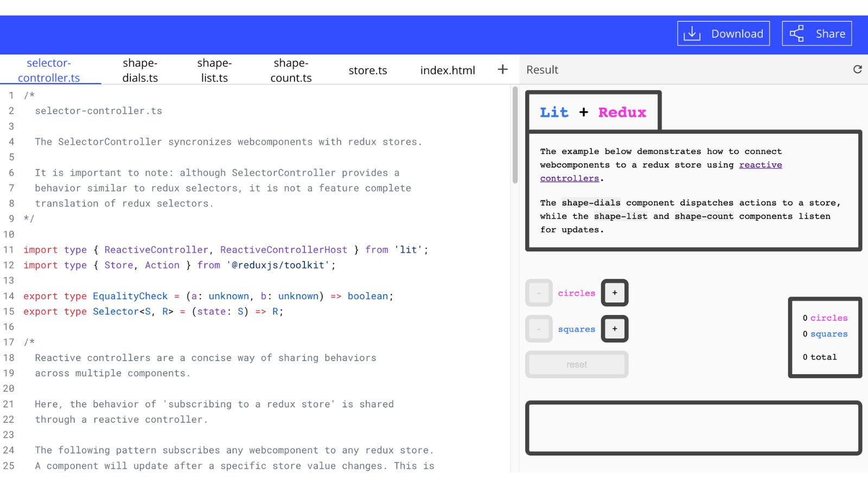This screenshot has height=488, width=868.
Task: Click 'through a reactive controller.' comment line
Action: point(122,420)
